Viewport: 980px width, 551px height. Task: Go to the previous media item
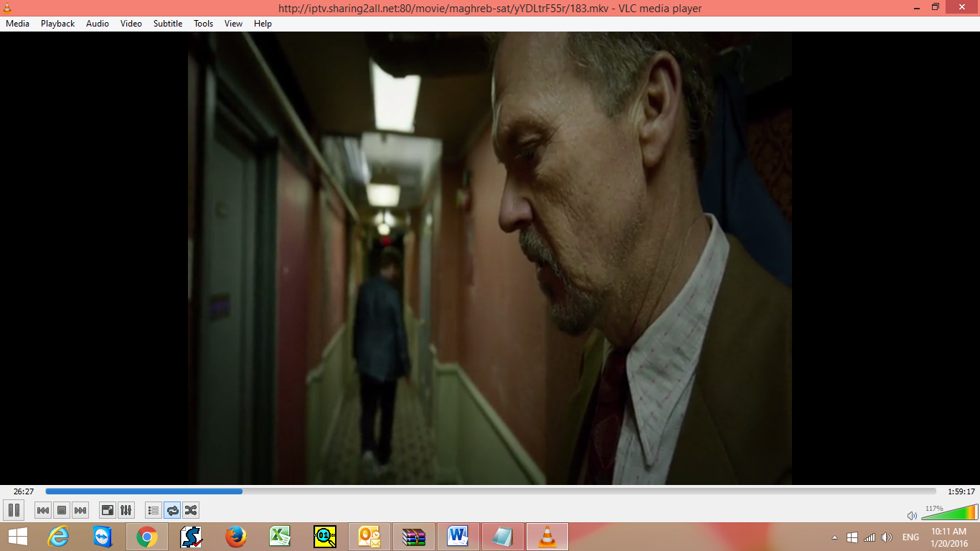43,510
